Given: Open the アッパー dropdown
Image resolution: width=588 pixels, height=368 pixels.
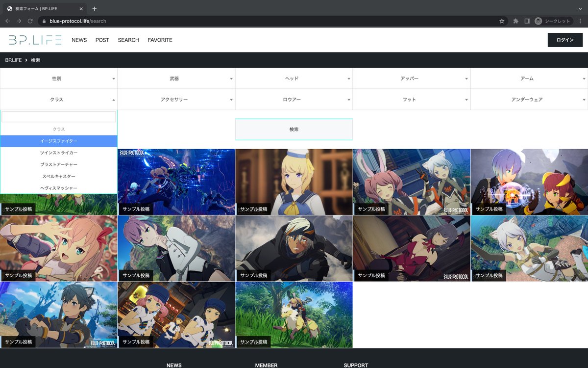Looking at the screenshot, I should (x=412, y=79).
